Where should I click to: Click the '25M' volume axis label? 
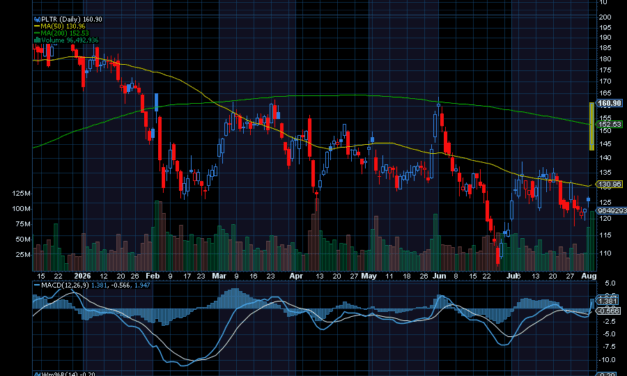23,255
